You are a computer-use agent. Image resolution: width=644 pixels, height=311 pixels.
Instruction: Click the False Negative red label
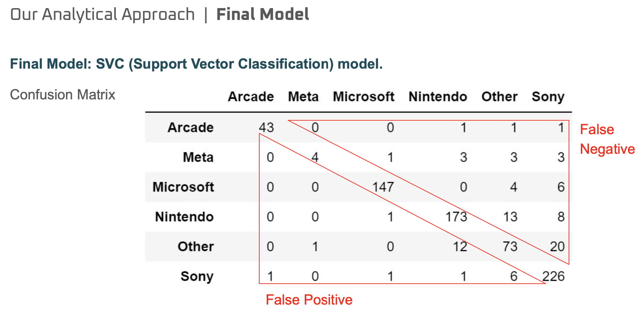pyautogui.click(x=608, y=139)
